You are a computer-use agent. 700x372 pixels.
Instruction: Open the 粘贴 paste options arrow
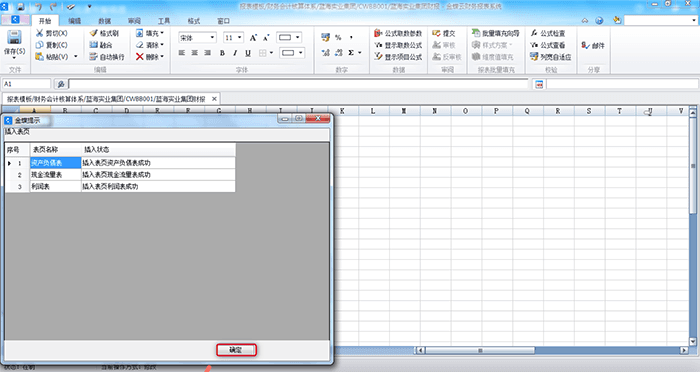pyautogui.click(x=75, y=57)
